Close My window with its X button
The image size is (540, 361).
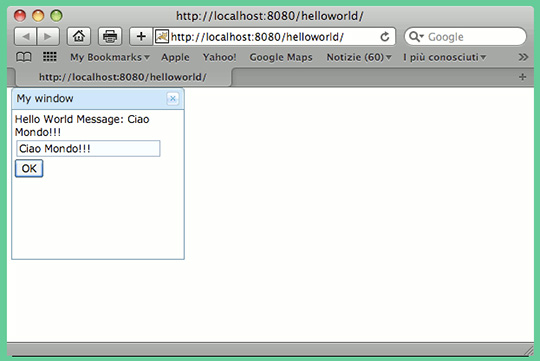click(173, 99)
